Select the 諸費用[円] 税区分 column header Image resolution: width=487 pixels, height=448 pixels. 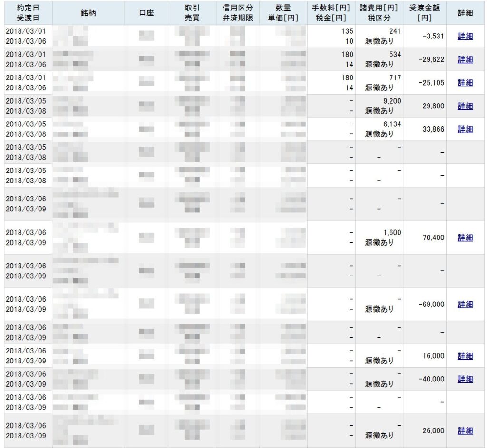[379, 13]
